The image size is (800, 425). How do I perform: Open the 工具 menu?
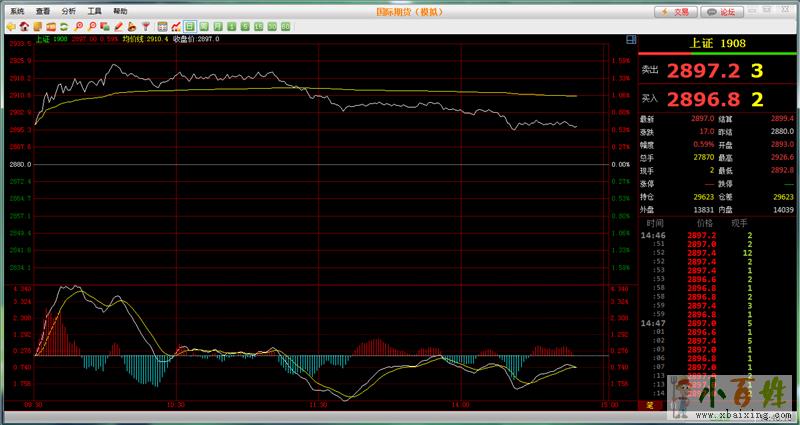94,10
